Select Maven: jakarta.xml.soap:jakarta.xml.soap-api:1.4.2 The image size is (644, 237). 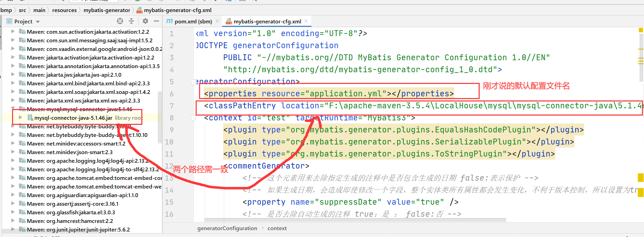coord(88,92)
